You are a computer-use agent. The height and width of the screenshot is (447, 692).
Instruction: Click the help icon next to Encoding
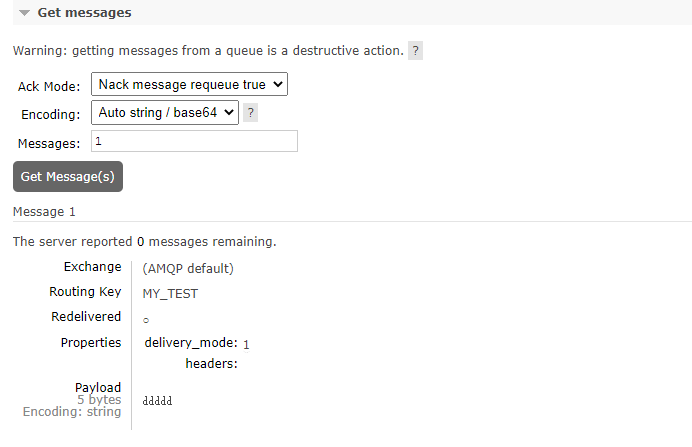click(x=251, y=113)
